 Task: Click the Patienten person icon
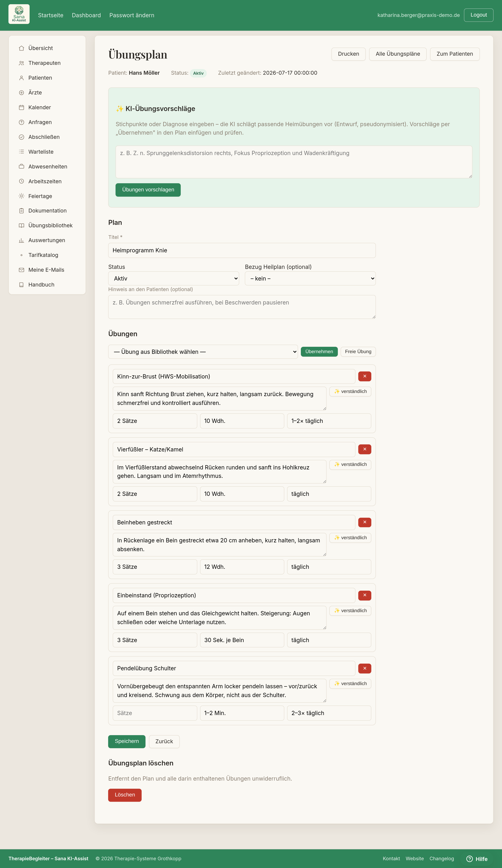coord(21,78)
